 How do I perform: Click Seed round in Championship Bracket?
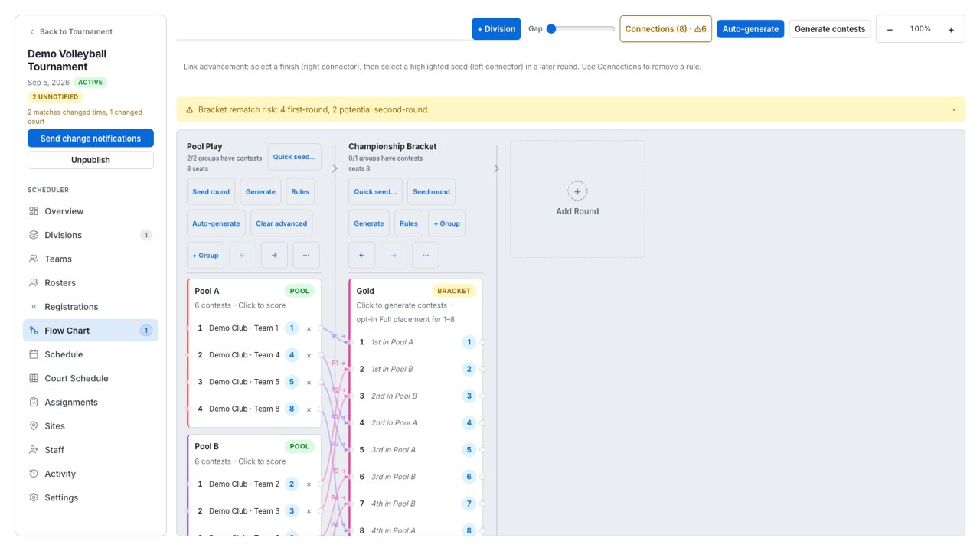click(x=431, y=192)
